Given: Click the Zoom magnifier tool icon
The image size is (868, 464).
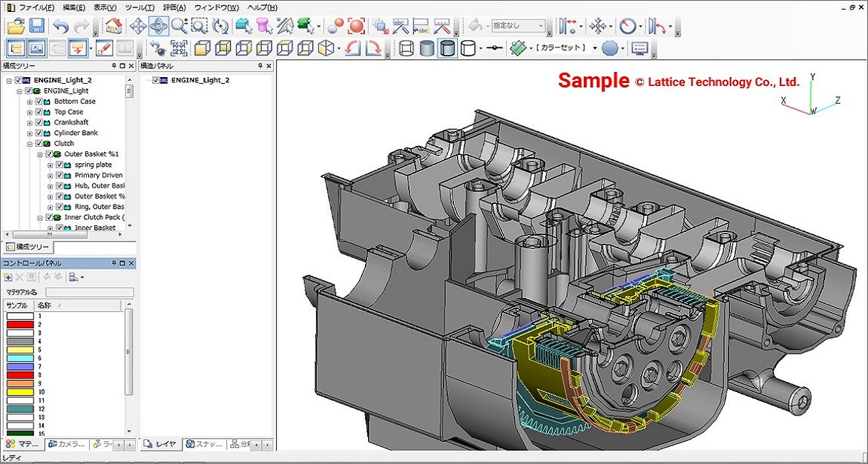Looking at the screenshot, I should pyautogui.click(x=179, y=26).
